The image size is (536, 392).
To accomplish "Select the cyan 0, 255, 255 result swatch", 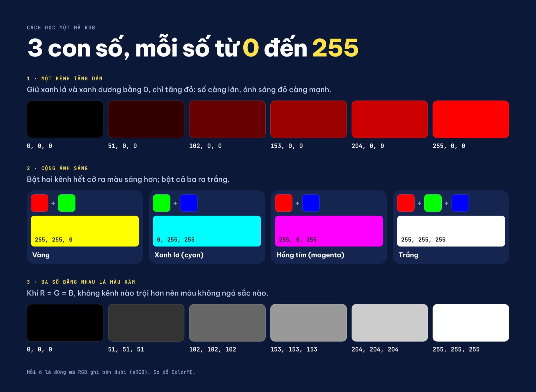I will [x=207, y=231].
